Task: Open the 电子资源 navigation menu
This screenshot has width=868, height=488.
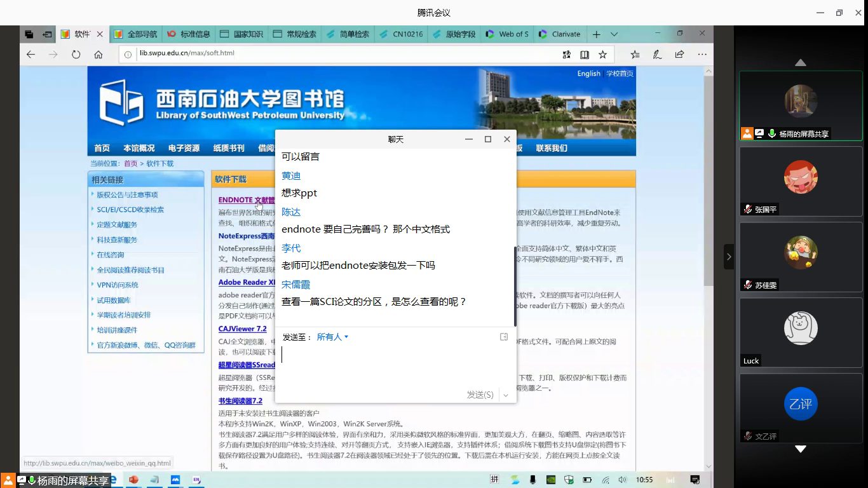Action: point(184,148)
